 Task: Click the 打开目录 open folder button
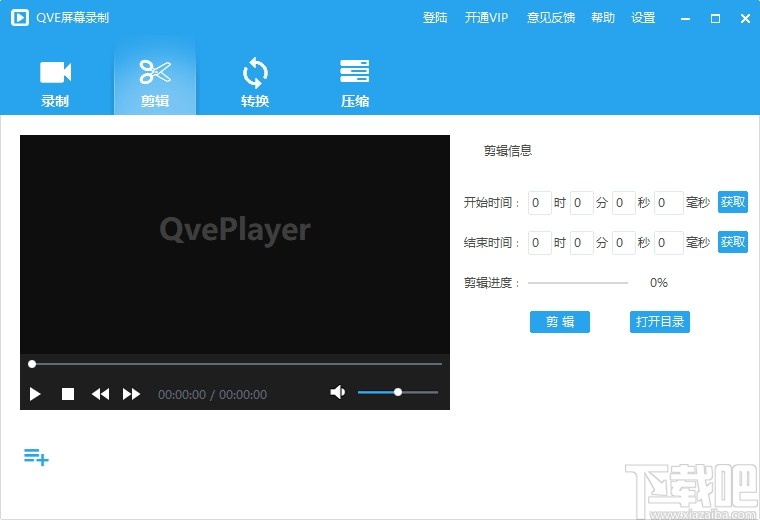coord(660,322)
